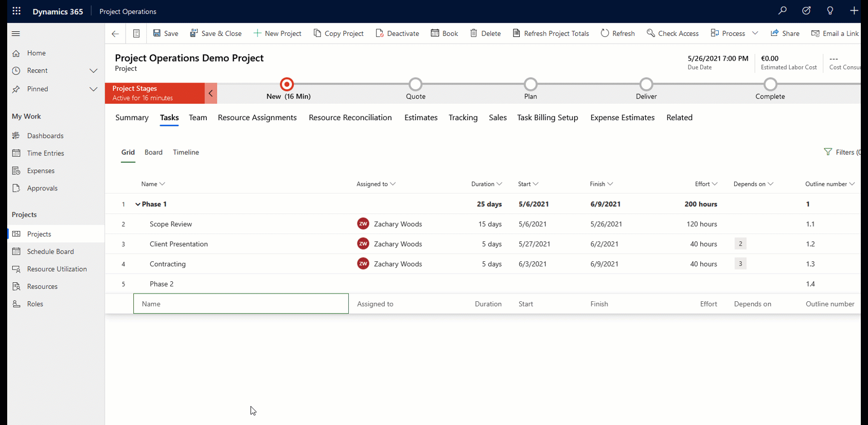868x425 pixels.
Task: Open Dashboards
Action: 45,136
